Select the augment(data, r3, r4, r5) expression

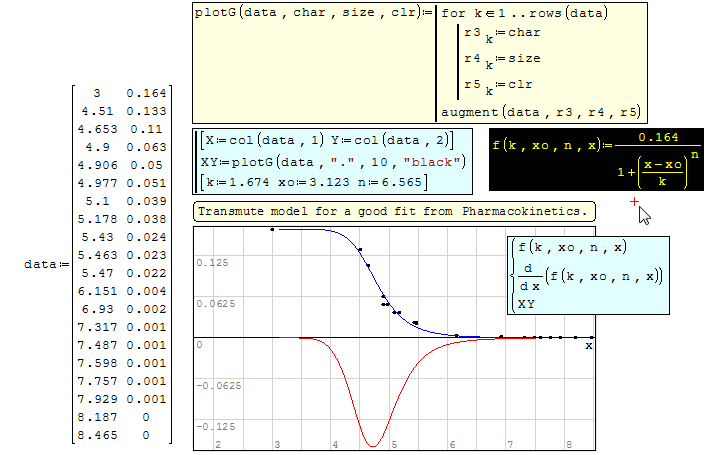tap(540, 112)
